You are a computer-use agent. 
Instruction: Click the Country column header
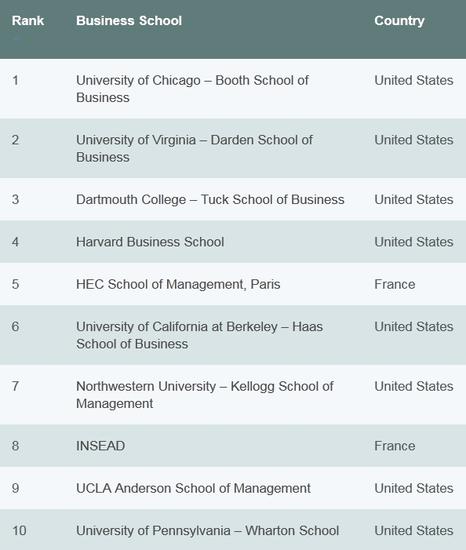coord(399,21)
